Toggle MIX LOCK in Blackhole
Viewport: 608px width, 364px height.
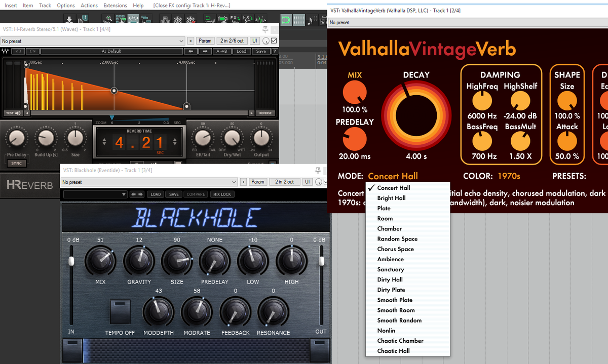click(x=222, y=194)
